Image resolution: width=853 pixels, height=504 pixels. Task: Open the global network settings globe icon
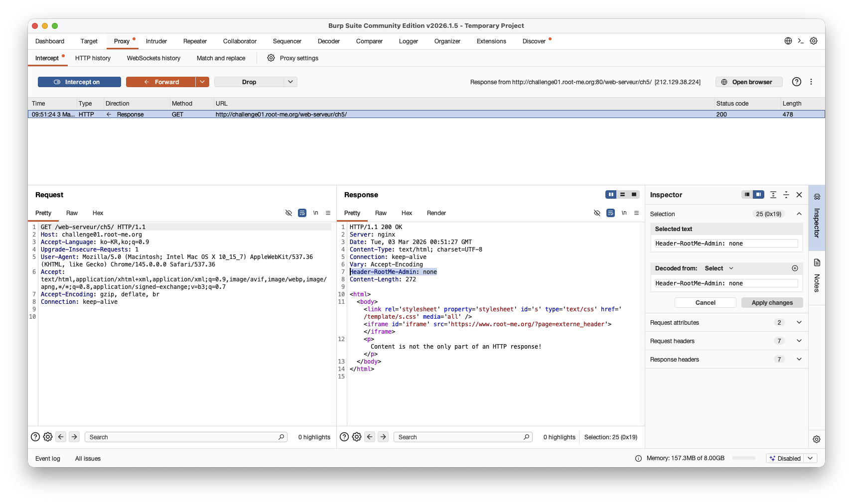pos(788,41)
